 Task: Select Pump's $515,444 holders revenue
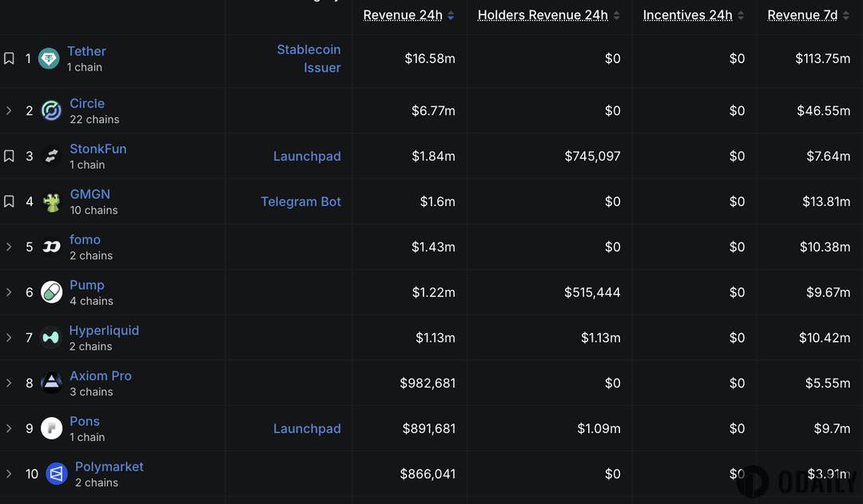click(592, 292)
